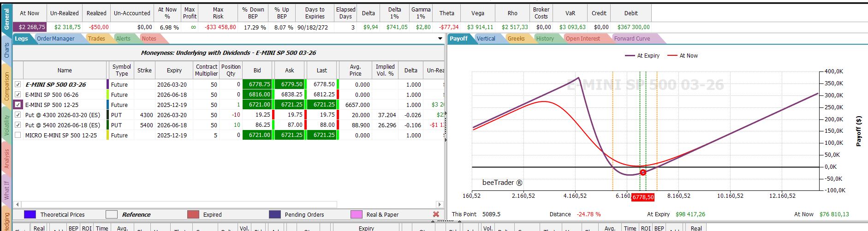
Task: Open the What If side tab
Action: click(x=6, y=190)
